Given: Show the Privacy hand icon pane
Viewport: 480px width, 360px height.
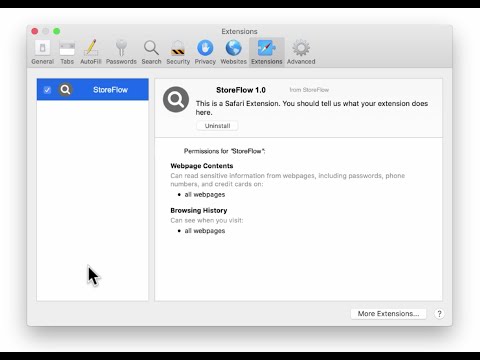Looking at the screenshot, I should coord(205,52).
